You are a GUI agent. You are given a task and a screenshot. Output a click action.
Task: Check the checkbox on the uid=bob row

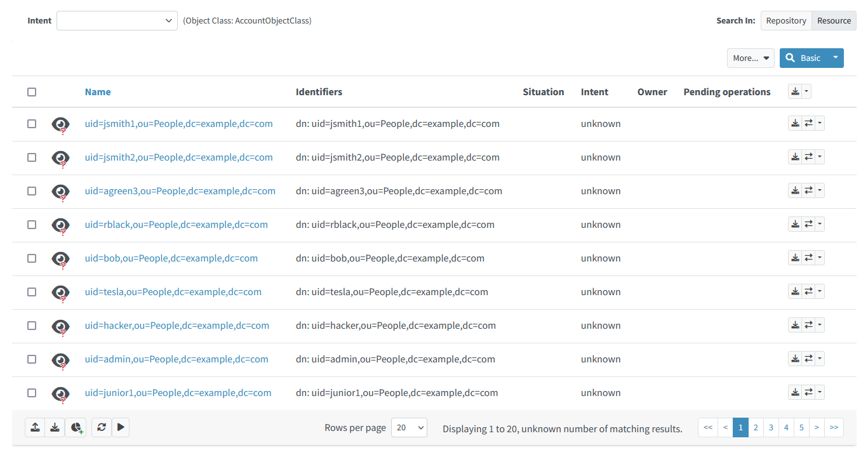click(x=32, y=258)
